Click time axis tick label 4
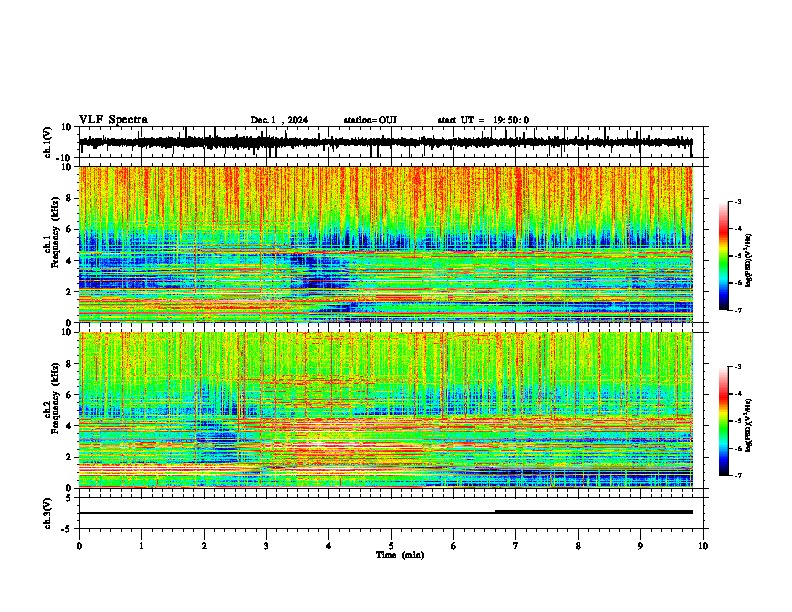The height and width of the screenshot is (612, 792). point(329,546)
